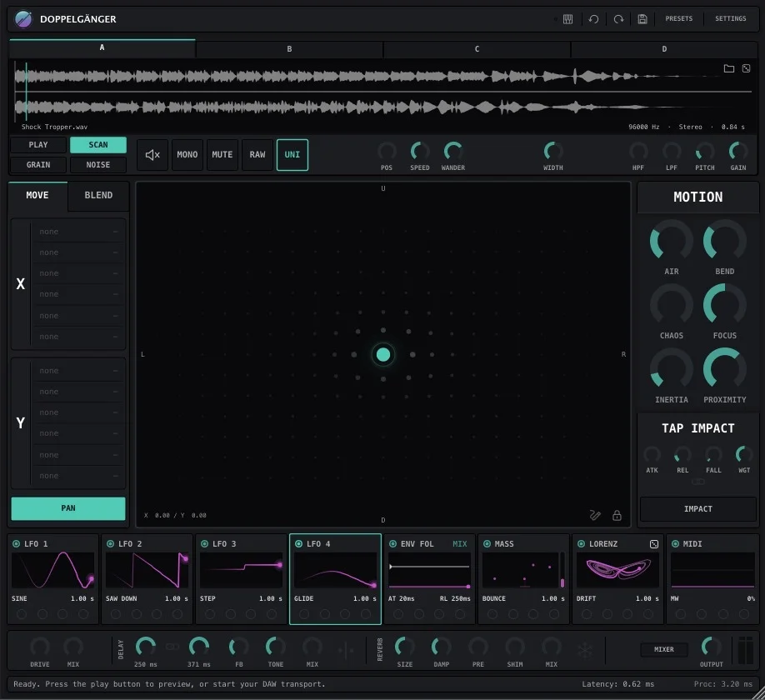
Task: Click the output level meter
Action: click(x=746, y=650)
